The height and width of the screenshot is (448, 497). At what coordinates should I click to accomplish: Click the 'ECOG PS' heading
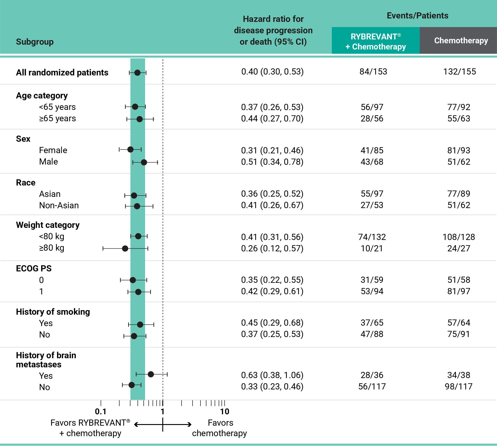pos(34,269)
